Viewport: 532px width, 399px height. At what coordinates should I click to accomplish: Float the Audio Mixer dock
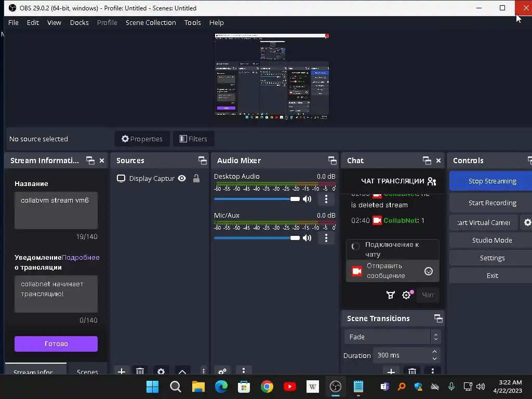(x=332, y=161)
